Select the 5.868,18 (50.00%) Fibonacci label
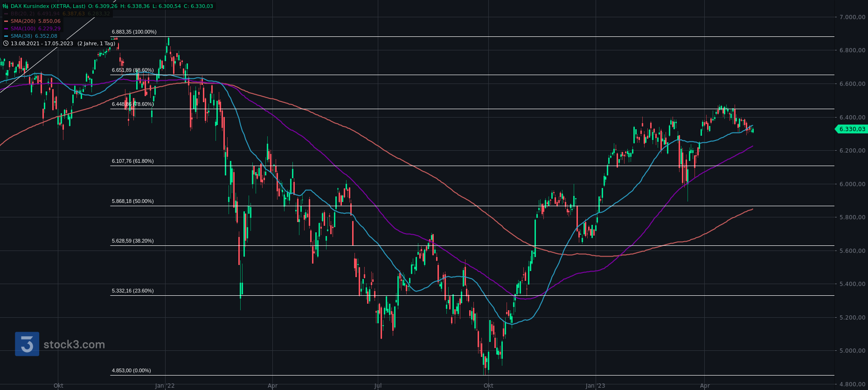868x390 pixels. point(133,201)
